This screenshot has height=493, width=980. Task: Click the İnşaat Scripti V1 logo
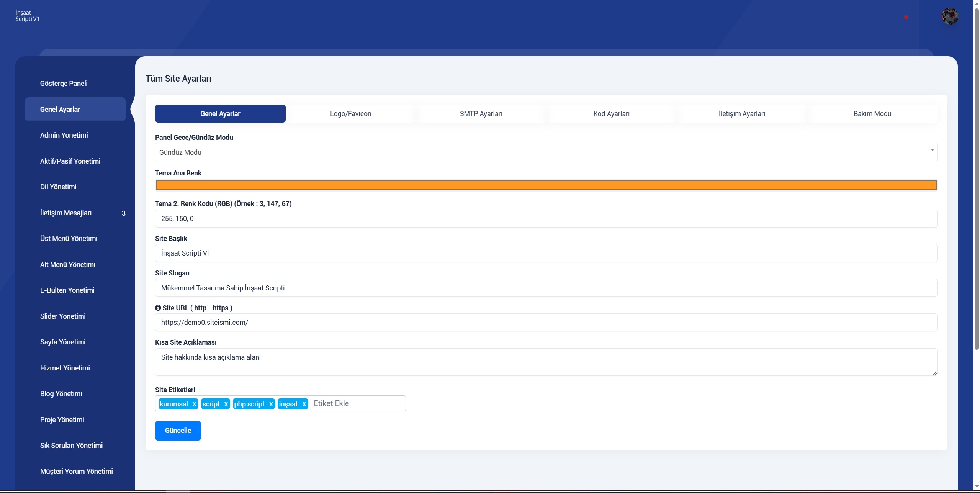(x=27, y=16)
